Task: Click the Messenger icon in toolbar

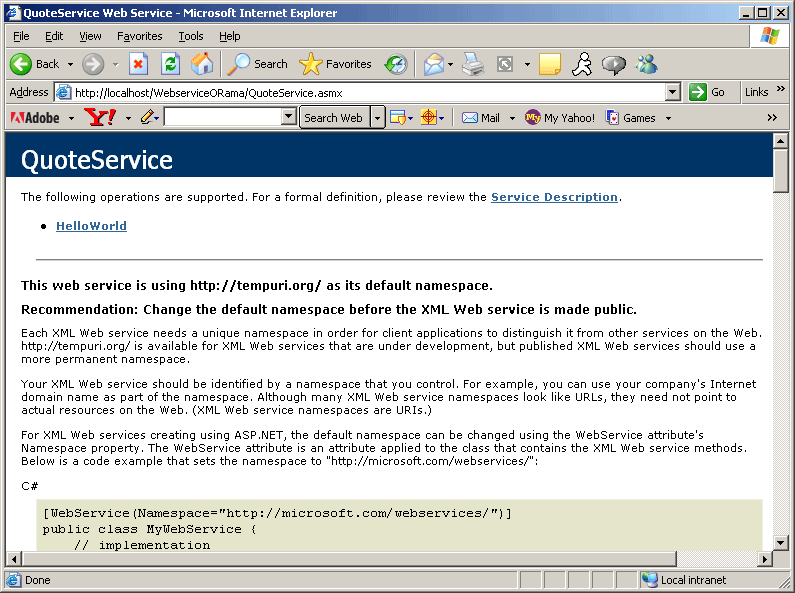Action: point(646,64)
